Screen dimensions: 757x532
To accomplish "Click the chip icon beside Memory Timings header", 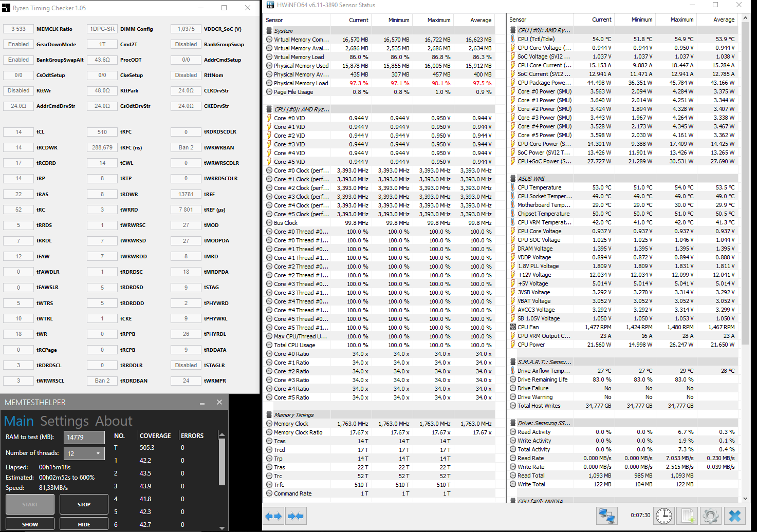I will pyautogui.click(x=269, y=415).
